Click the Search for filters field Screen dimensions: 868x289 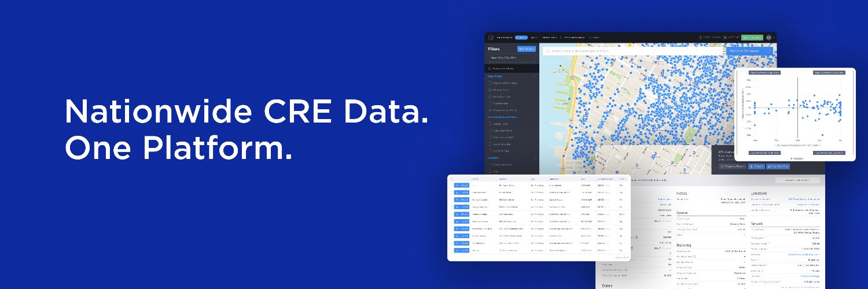[x=512, y=68]
